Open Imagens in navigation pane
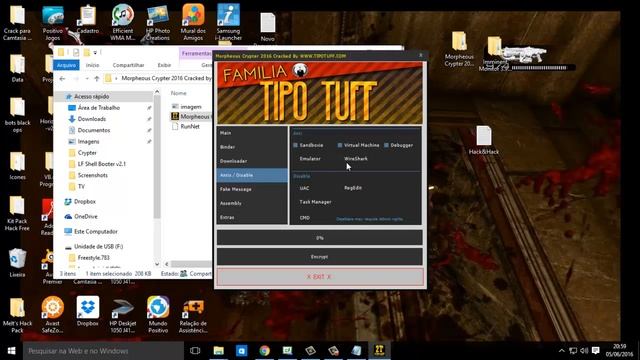The width and height of the screenshot is (640, 360). [89, 142]
